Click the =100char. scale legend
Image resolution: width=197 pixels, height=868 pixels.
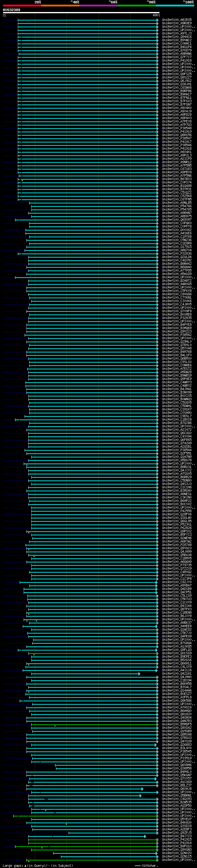pyautogui.click(x=146, y=865)
